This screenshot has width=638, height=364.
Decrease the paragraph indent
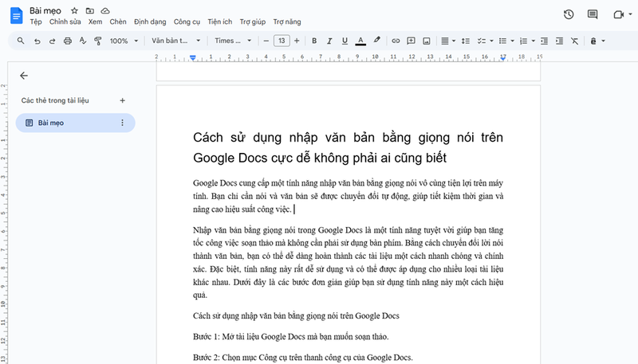(544, 41)
